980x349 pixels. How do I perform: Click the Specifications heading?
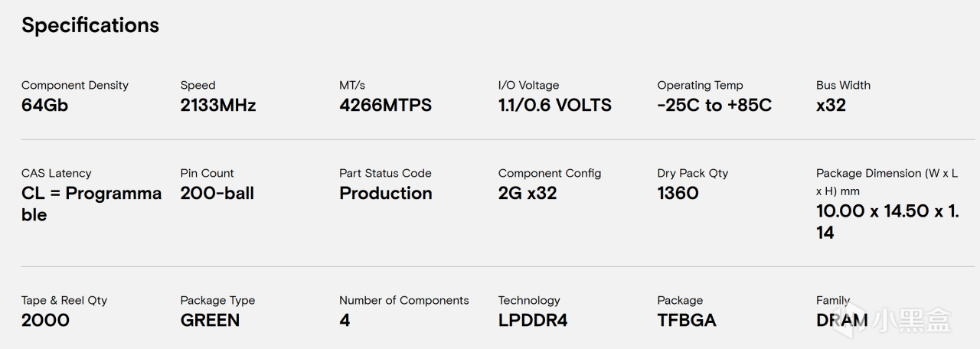point(90,25)
